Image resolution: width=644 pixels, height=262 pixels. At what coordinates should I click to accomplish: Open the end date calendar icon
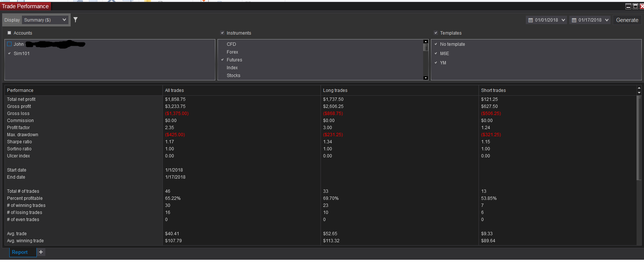(x=574, y=20)
